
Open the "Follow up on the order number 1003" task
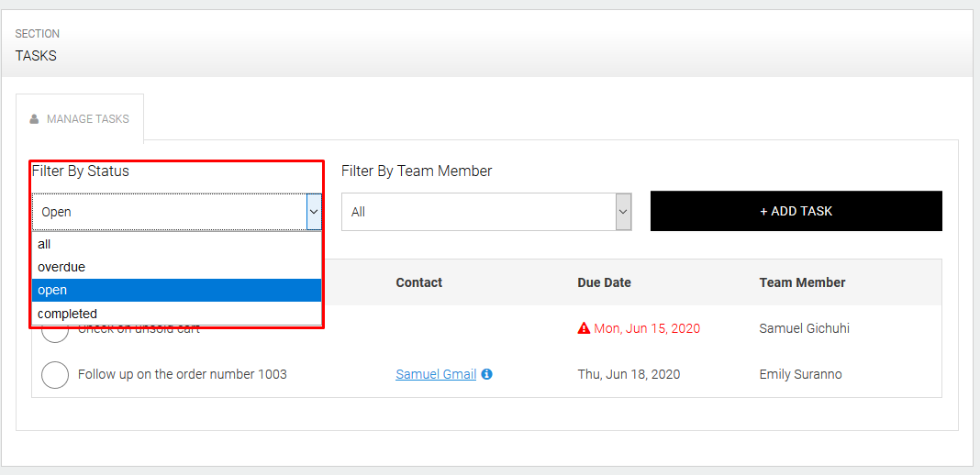tap(182, 374)
